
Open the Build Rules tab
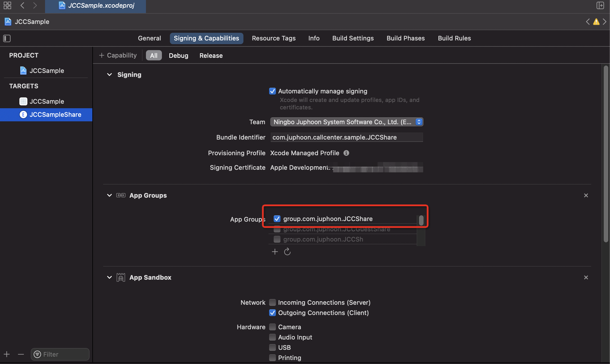tap(454, 38)
